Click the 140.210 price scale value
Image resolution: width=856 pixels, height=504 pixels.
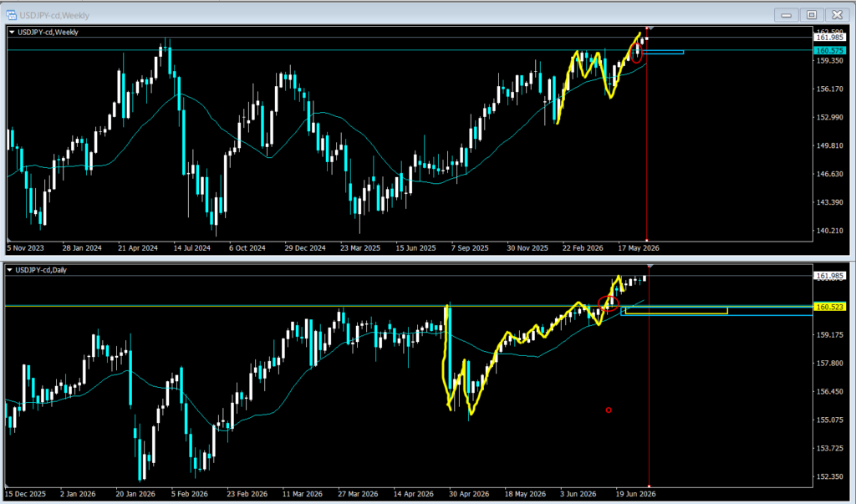(829, 231)
